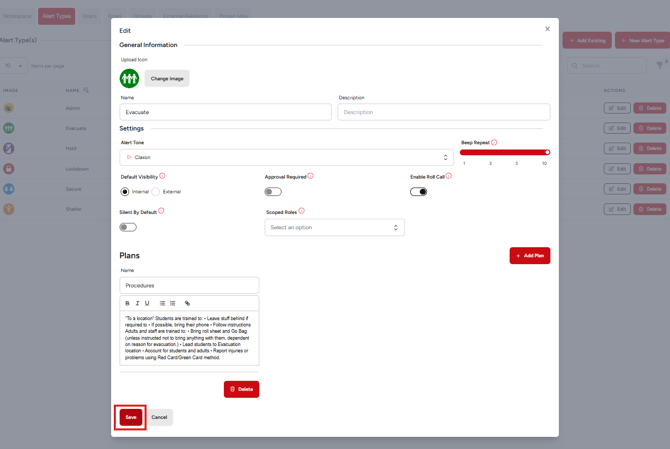Open the Alert Tone dropdown
Screen dimensions: 670x449
(286, 157)
